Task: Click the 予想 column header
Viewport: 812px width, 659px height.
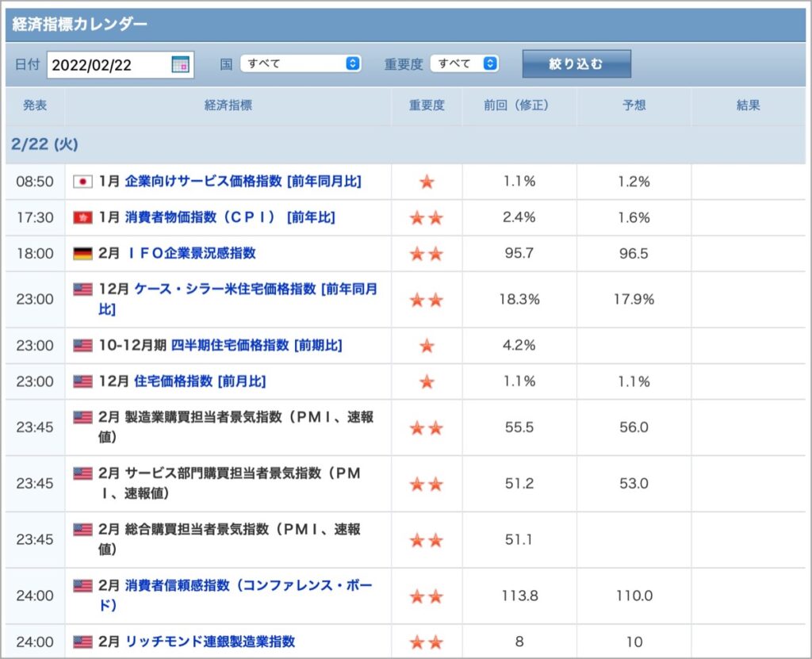Action: tap(634, 105)
